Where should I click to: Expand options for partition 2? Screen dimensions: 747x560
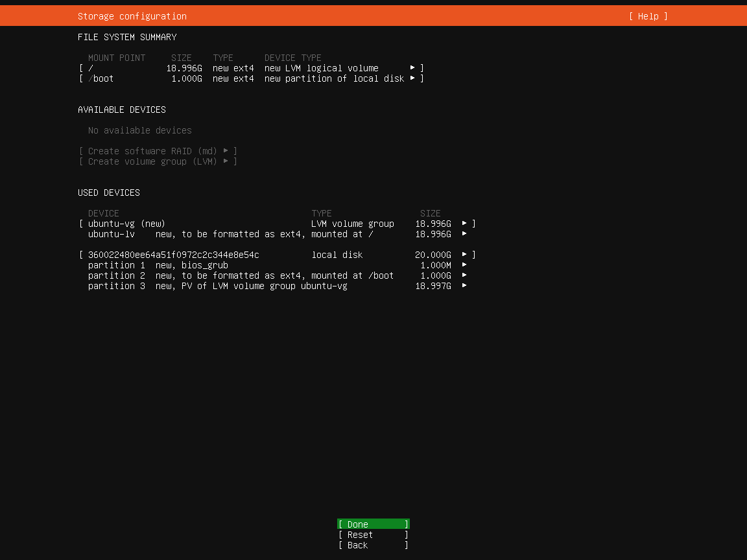[463, 275]
